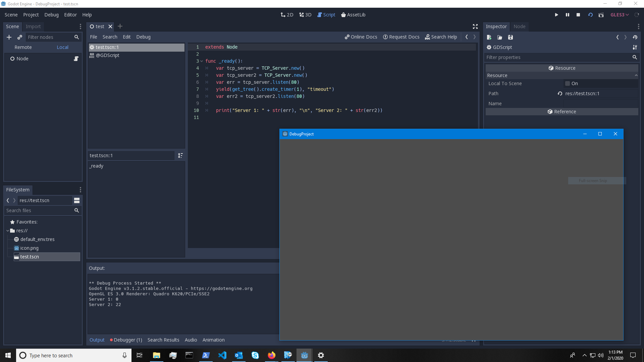Create a new resource in Inspector

point(489,37)
